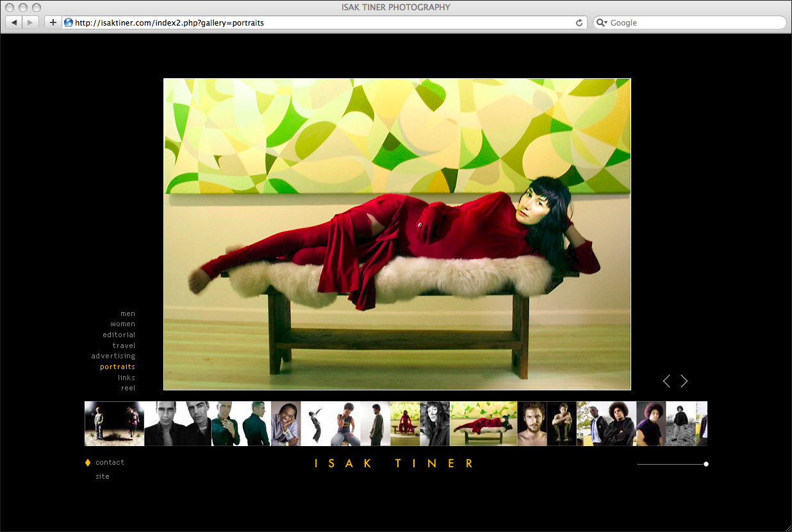Image resolution: width=792 pixels, height=532 pixels.
Task: Select thumbnail of woman in red reclining
Action: 484,424
